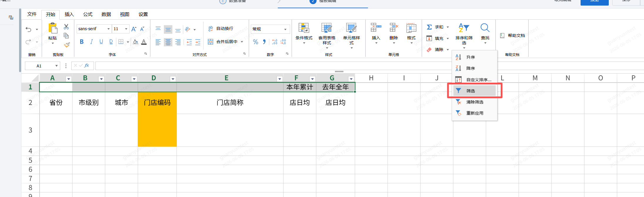Toggle middle vertical alignment
644x197 pixels.
[168, 29]
